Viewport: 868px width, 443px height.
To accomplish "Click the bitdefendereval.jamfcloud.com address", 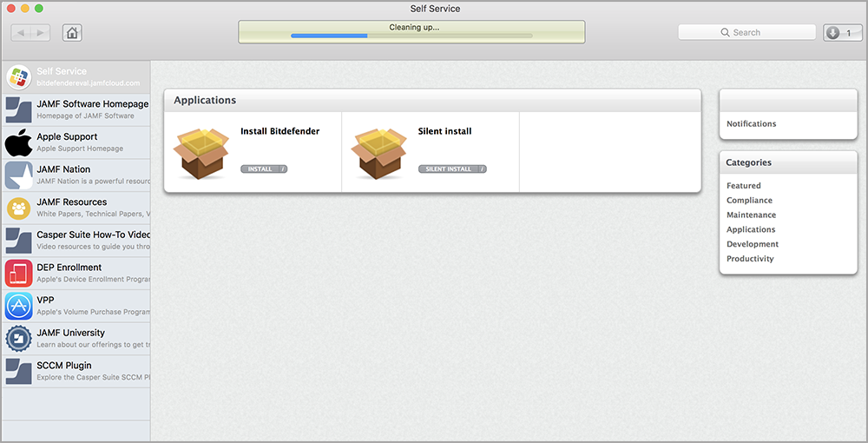I will (88, 83).
